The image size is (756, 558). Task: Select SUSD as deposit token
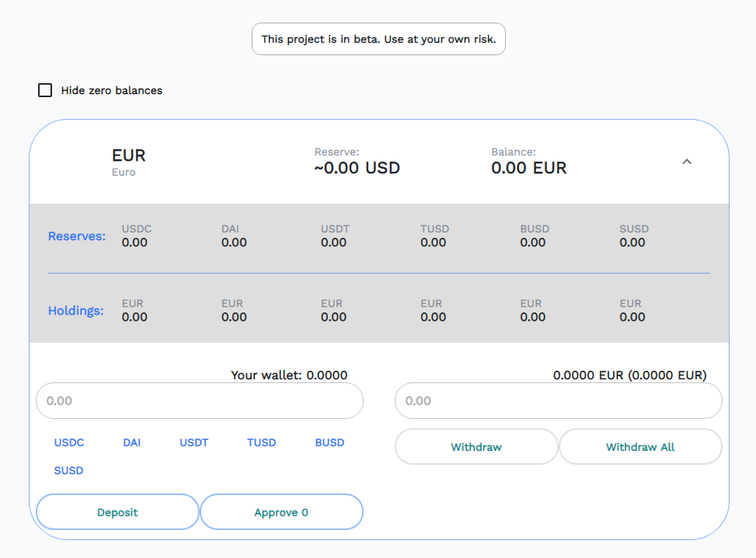click(68, 471)
